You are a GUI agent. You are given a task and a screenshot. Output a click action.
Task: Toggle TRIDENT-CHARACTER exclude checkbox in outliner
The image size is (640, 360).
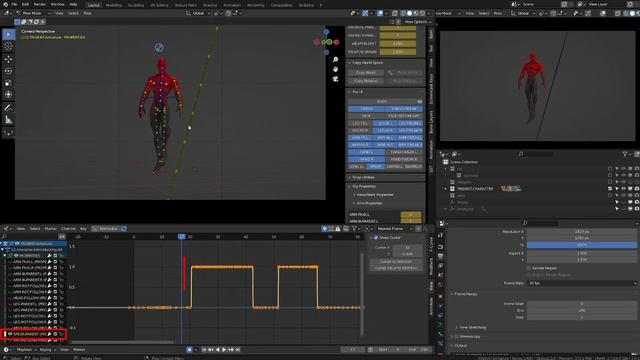tap(610, 189)
